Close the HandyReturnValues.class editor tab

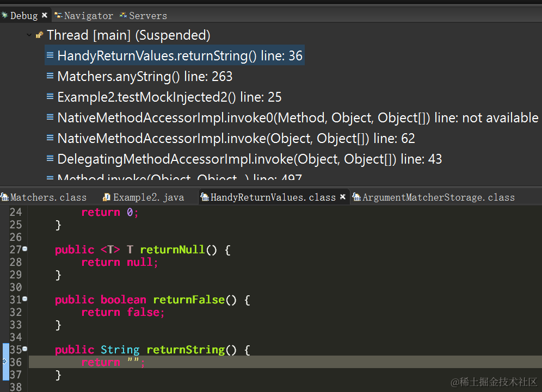[343, 197]
